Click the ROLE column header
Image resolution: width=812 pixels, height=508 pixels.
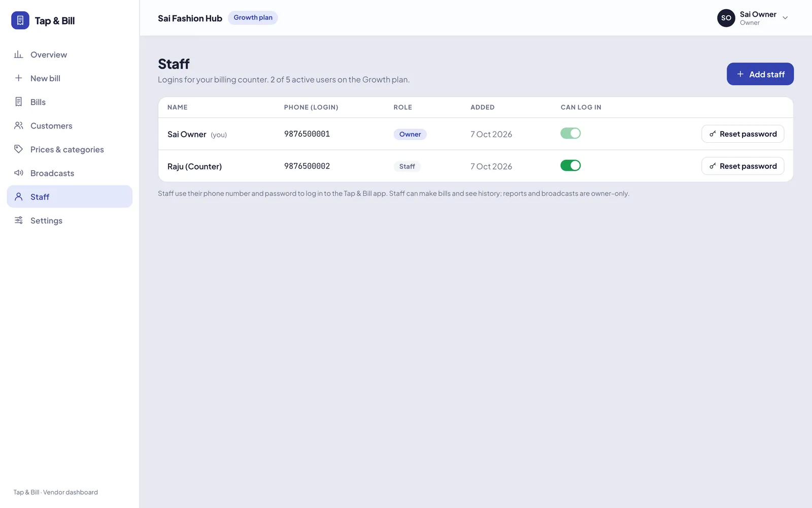[x=403, y=107]
